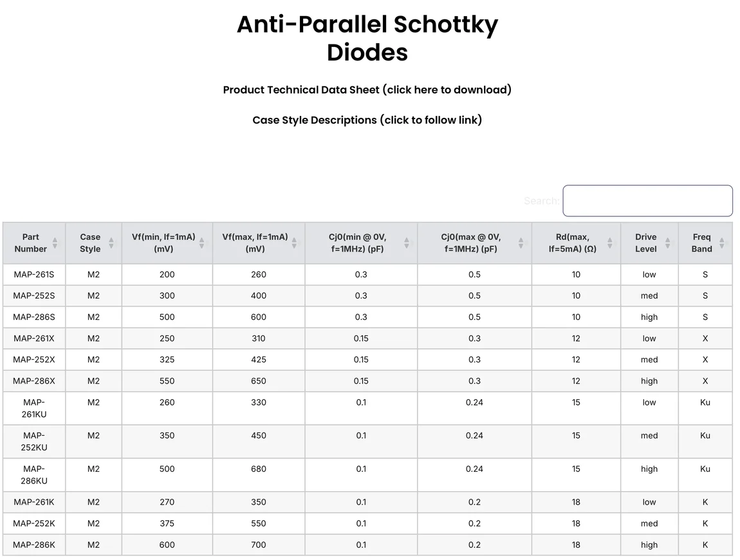Viewport: 740px width, 560px height.
Task: Click the MAP-261KU part number cell
Action: (x=34, y=408)
